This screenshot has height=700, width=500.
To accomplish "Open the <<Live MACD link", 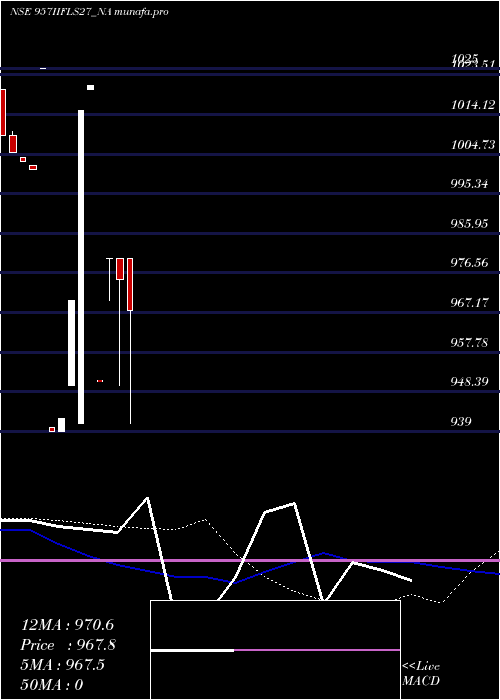I will coord(421,674).
